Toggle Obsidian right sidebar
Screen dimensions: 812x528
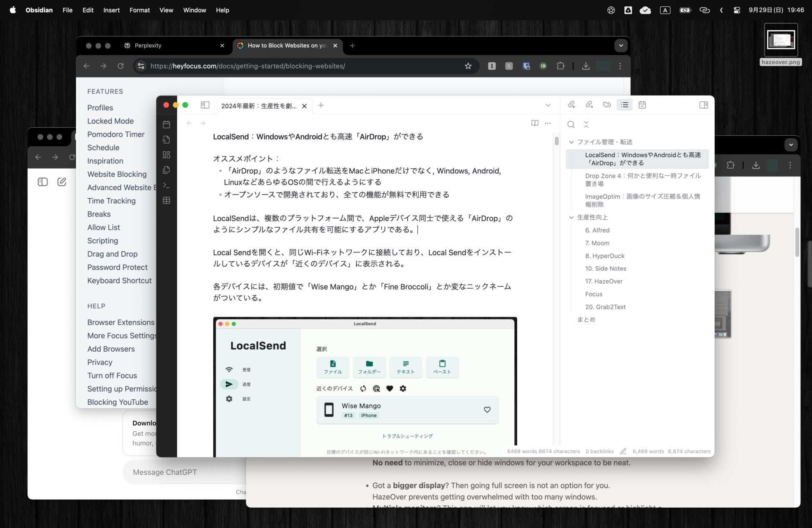[x=703, y=105]
